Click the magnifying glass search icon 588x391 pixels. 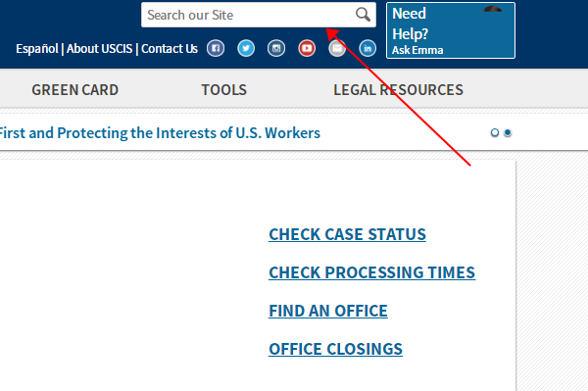[x=363, y=15]
